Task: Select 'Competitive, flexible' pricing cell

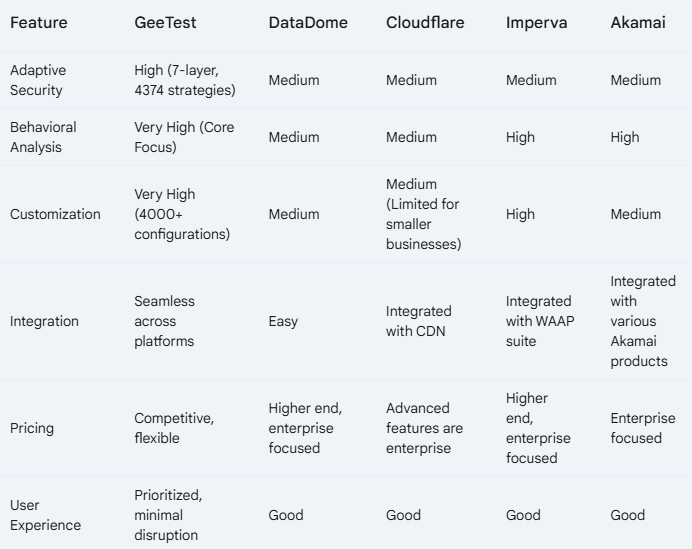Action: click(174, 428)
